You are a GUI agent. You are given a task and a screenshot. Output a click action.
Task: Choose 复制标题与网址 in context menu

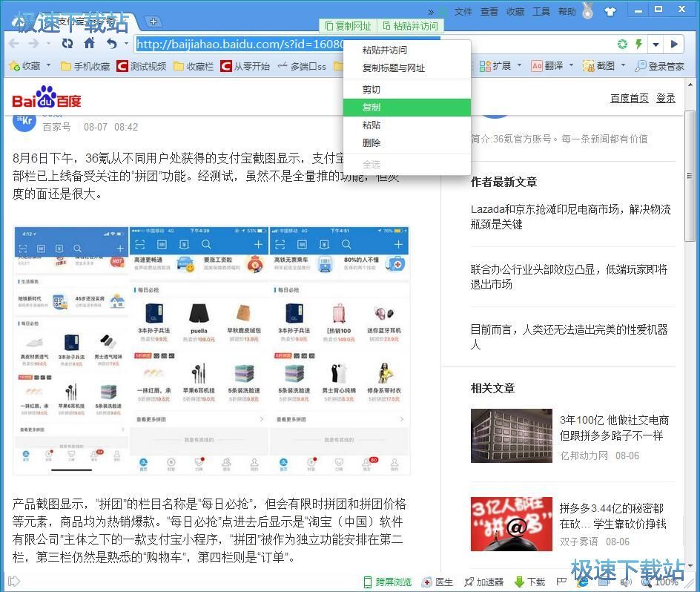point(406,68)
